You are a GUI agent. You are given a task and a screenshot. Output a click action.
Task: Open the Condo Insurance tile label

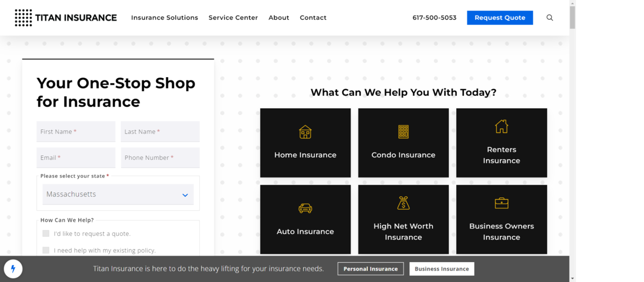click(x=404, y=155)
